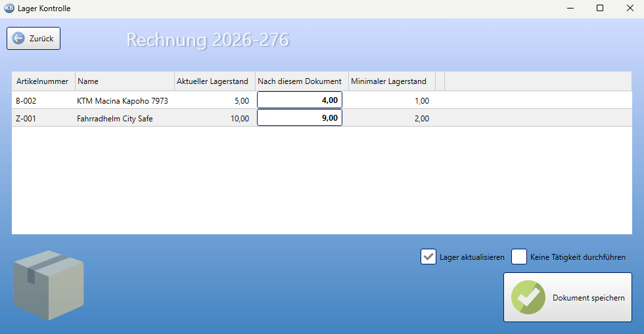Select the KTM Macina Kapoho 7973 row

[x=321, y=100]
